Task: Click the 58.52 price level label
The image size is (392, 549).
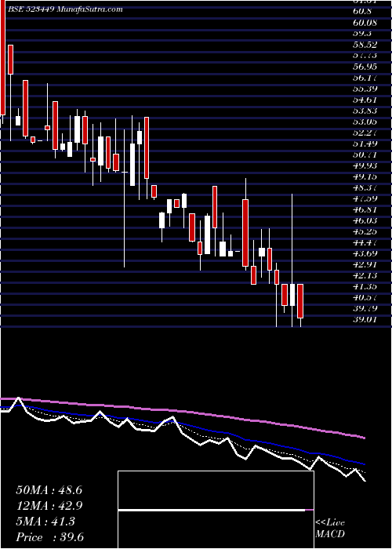Action: click(x=365, y=45)
